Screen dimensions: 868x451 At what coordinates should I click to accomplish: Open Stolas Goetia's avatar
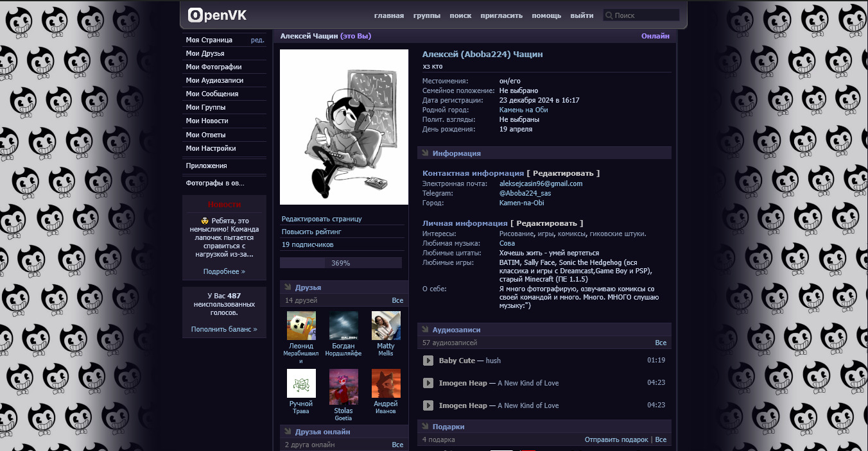tap(343, 386)
